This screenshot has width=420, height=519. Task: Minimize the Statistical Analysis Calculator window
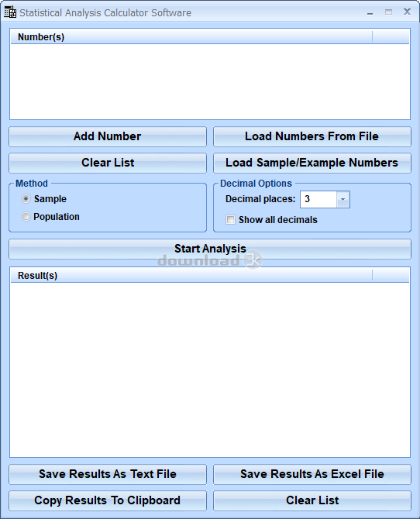(x=370, y=12)
